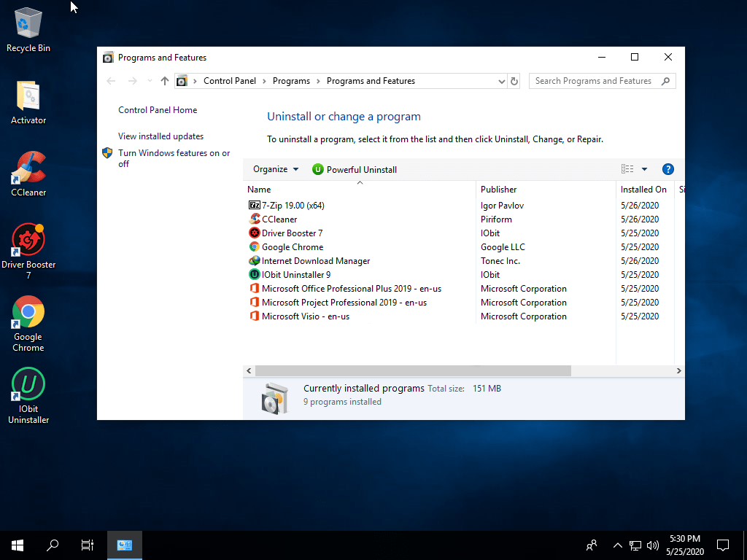The height and width of the screenshot is (560, 747).
Task: Open the volume control in system tray
Action: (653, 545)
